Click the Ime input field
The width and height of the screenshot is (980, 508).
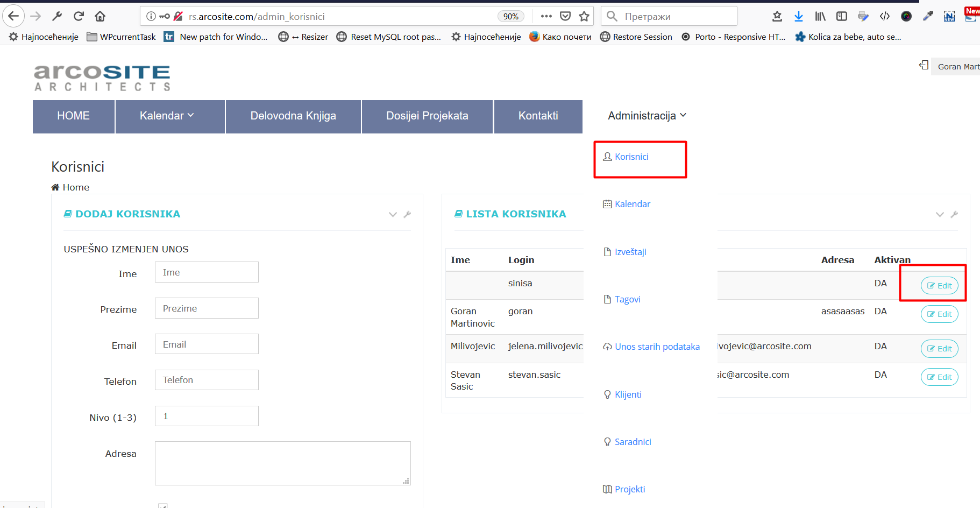click(x=207, y=272)
